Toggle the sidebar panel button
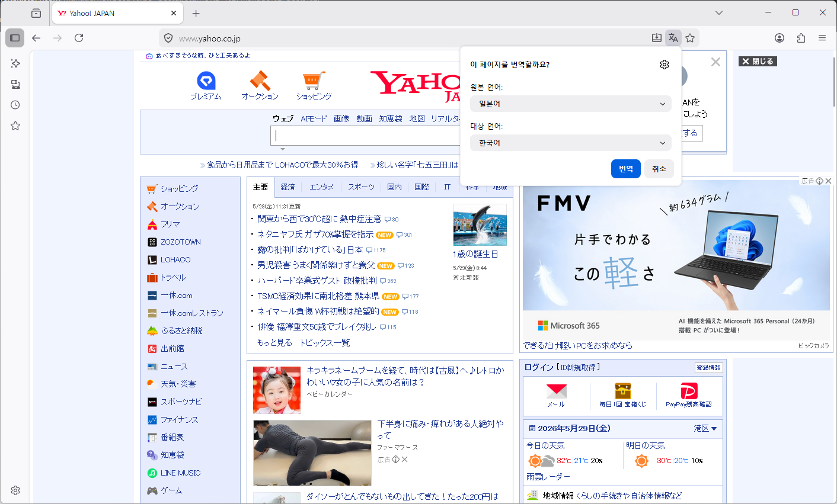The image size is (837, 504). click(15, 38)
